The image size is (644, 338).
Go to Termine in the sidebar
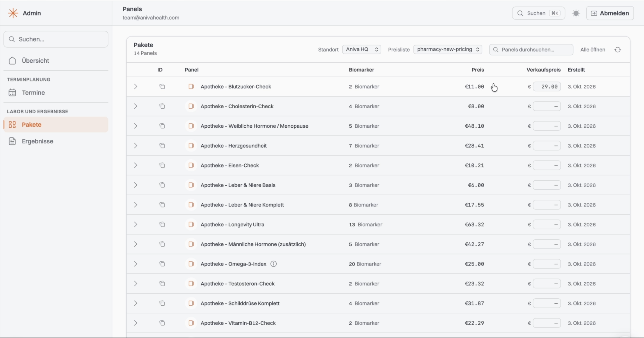56,93
